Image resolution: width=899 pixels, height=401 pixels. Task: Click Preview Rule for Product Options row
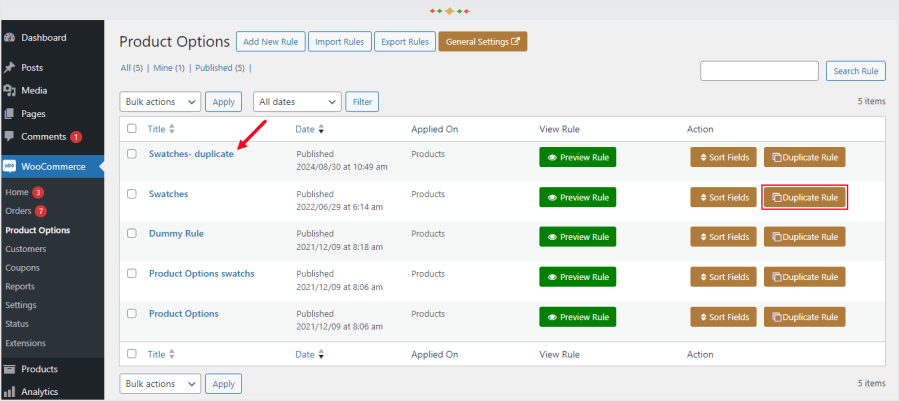click(578, 317)
